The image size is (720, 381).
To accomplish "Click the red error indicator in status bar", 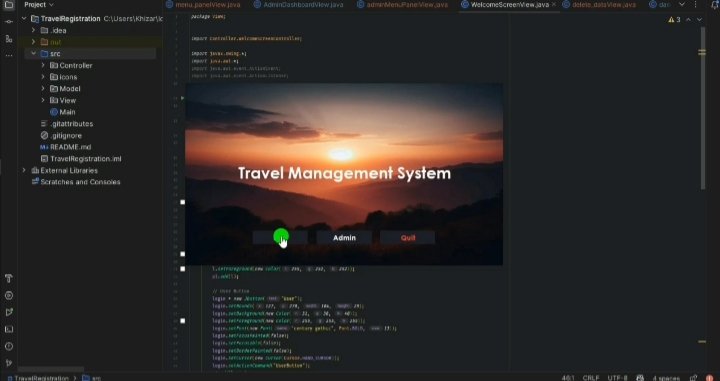I will click(x=710, y=378).
